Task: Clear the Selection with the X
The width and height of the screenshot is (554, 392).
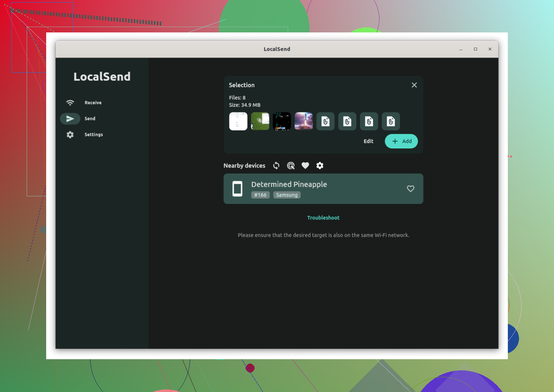Action: 414,85
